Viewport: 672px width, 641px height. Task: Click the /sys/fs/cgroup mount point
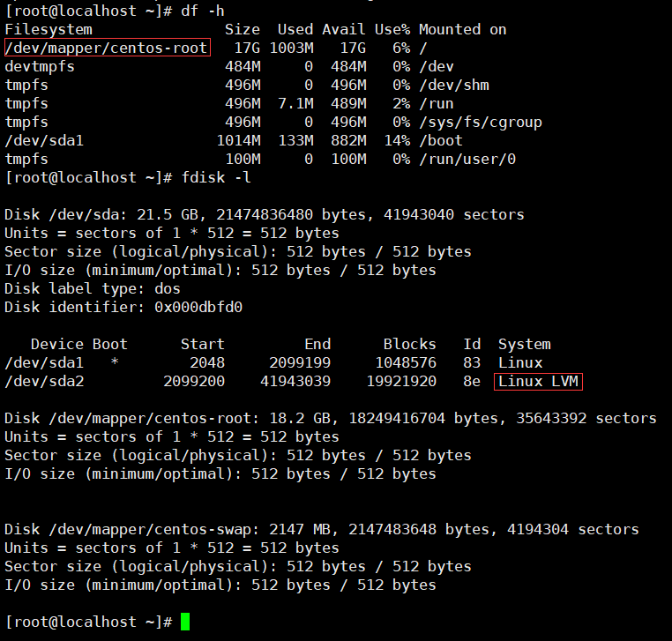click(x=481, y=123)
